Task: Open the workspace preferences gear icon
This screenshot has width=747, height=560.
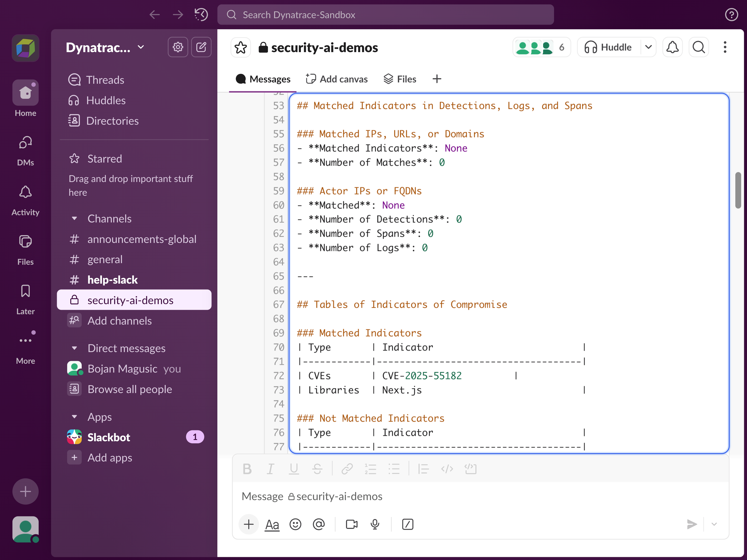Action: (178, 47)
